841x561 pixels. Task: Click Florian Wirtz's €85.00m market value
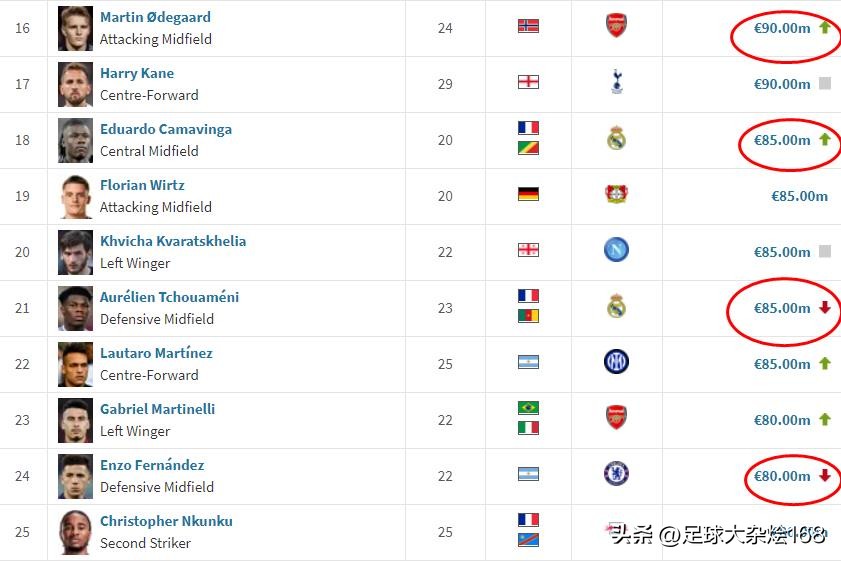click(x=799, y=197)
